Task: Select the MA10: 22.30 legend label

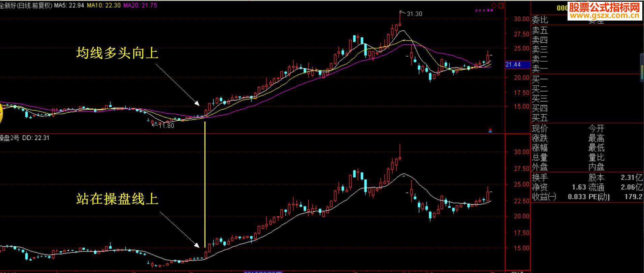Action: [x=104, y=5]
